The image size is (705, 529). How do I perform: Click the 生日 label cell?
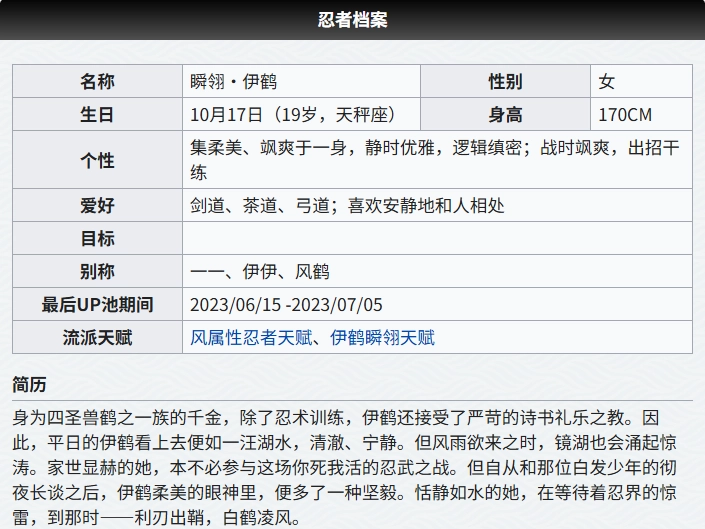[x=97, y=115]
